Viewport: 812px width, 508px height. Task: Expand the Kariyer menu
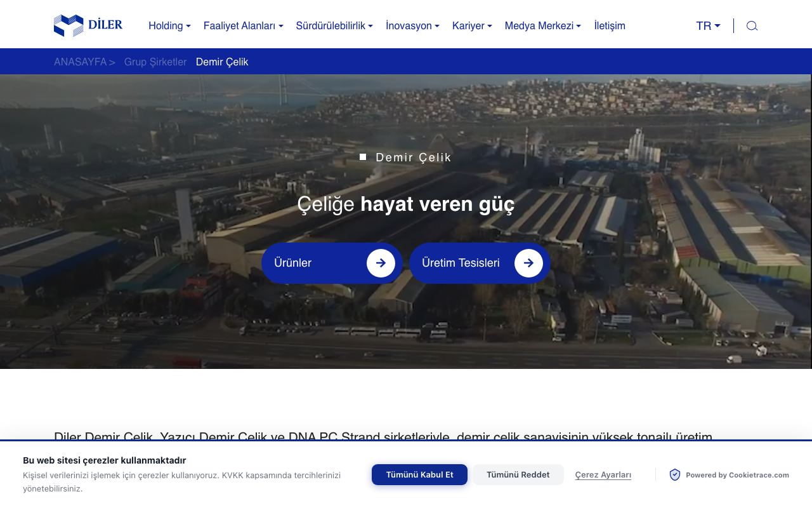coord(472,26)
